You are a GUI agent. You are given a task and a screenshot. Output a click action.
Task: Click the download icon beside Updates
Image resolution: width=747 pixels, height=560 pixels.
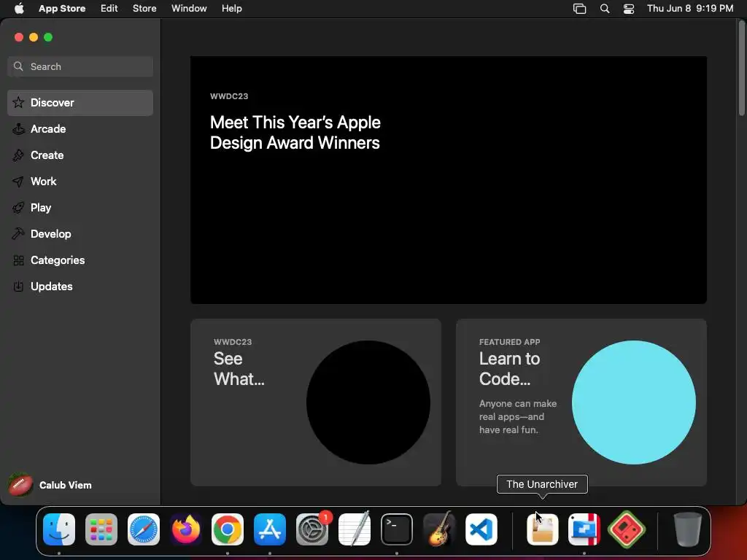click(x=18, y=286)
